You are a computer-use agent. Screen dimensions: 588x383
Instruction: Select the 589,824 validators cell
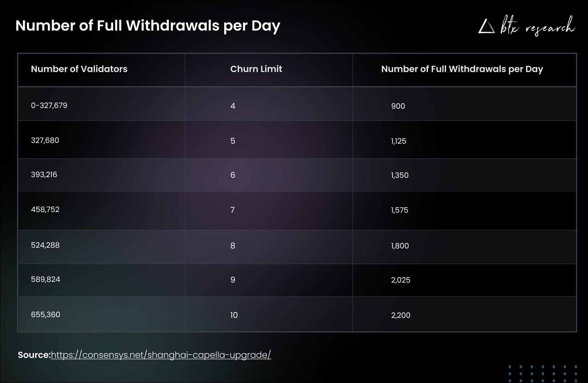(45, 279)
